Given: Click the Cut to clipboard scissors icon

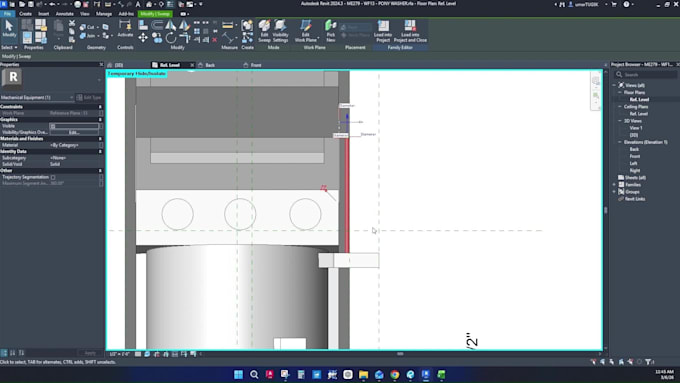Looking at the screenshot, I should (x=72, y=23).
